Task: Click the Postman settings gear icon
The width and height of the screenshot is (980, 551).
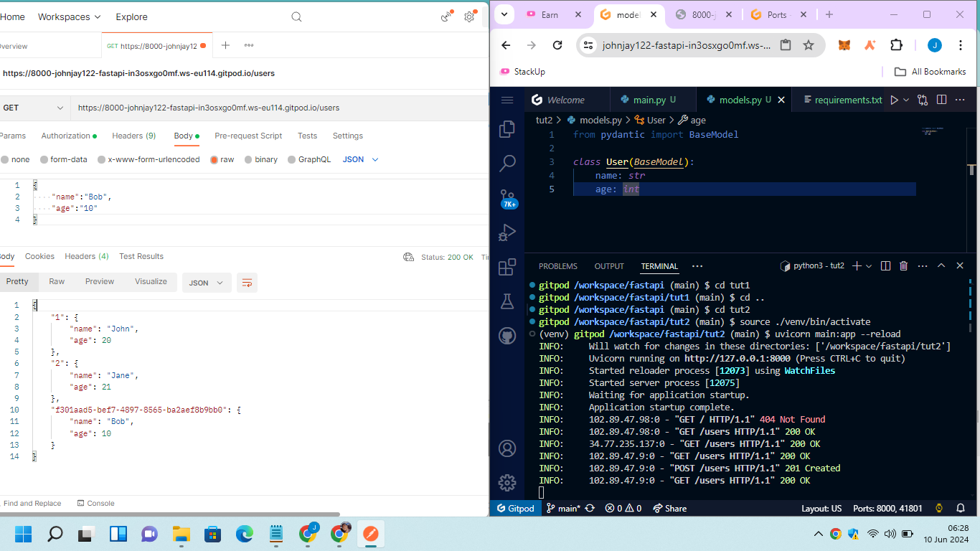Action: click(x=469, y=17)
